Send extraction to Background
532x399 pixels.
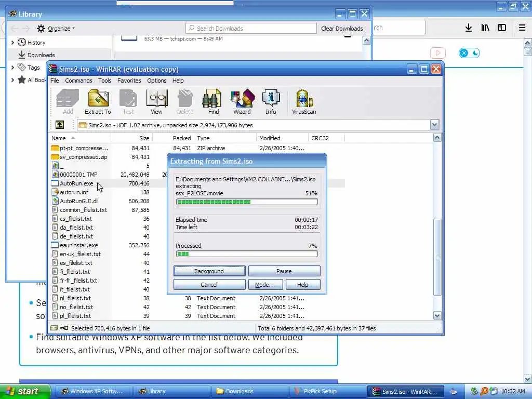point(209,271)
